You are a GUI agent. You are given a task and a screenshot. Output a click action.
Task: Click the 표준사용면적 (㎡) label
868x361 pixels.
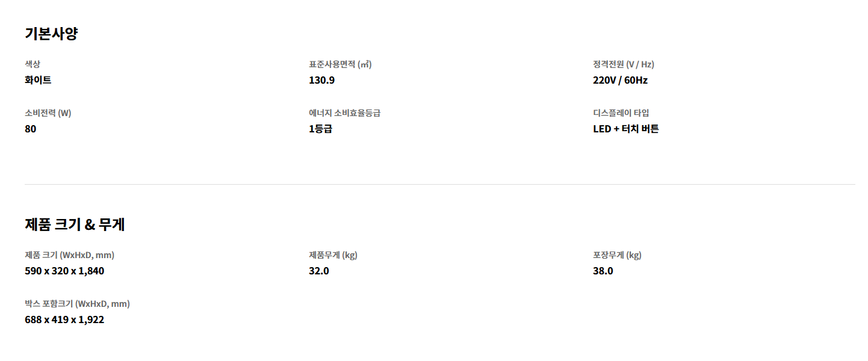pyautogui.click(x=340, y=64)
